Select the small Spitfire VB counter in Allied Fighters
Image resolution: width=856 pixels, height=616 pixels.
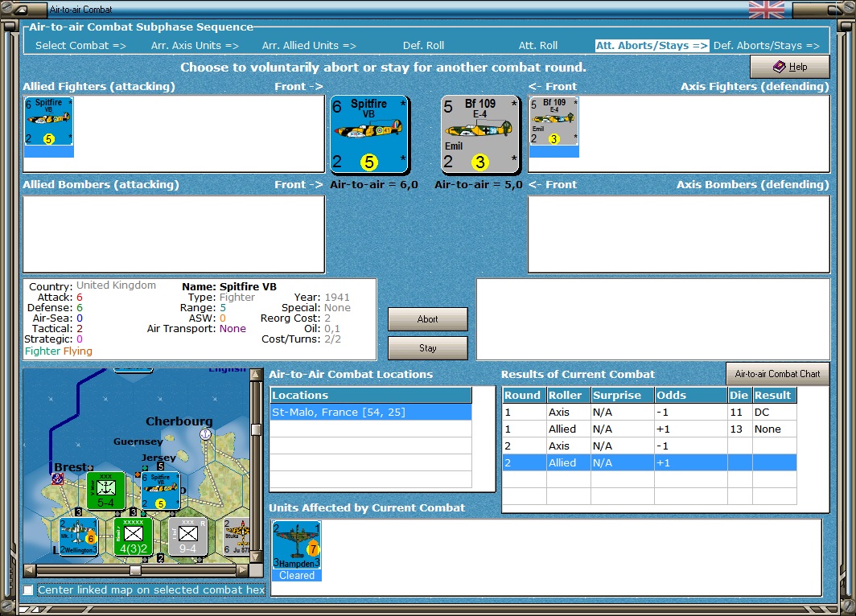tap(48, 121)
